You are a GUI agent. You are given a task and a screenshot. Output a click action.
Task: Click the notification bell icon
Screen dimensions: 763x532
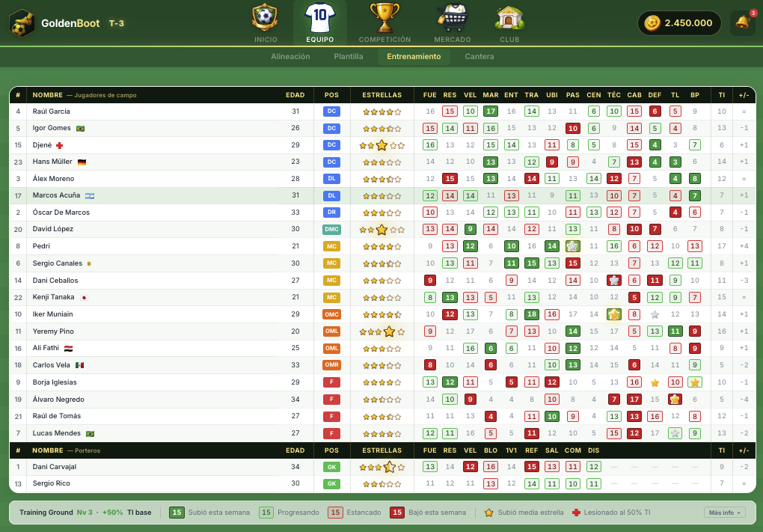click(x=743, y=22)
